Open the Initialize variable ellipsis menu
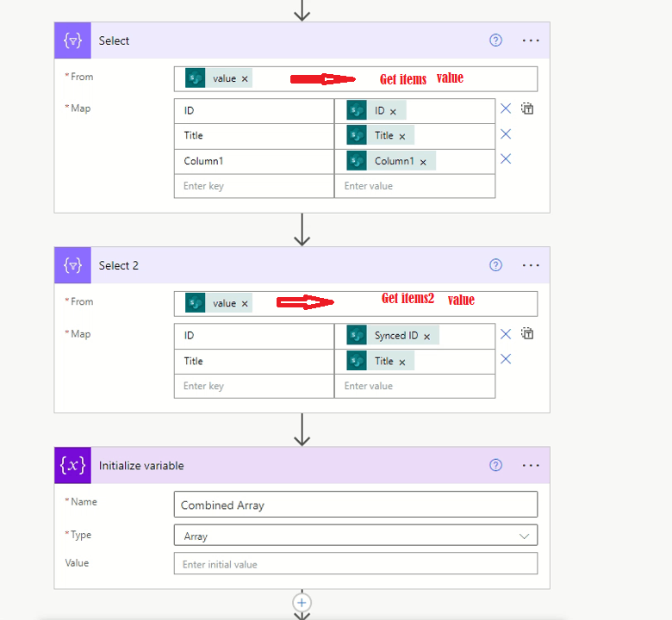This screenshot has height=620, width=672. coord(531,465)
